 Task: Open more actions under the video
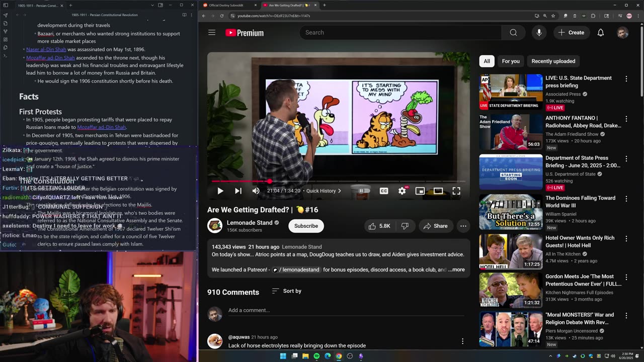(463, 226)
